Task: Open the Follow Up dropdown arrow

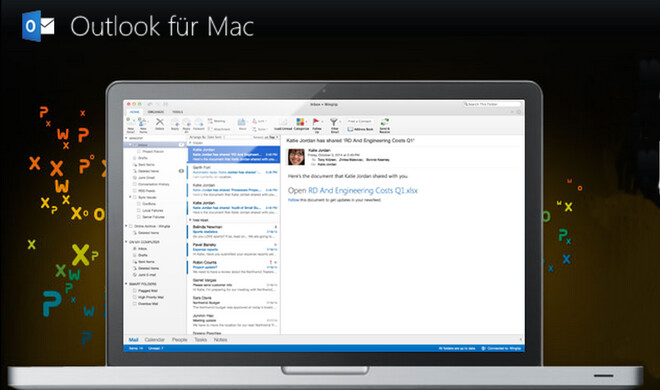Action: pos(322,122)
